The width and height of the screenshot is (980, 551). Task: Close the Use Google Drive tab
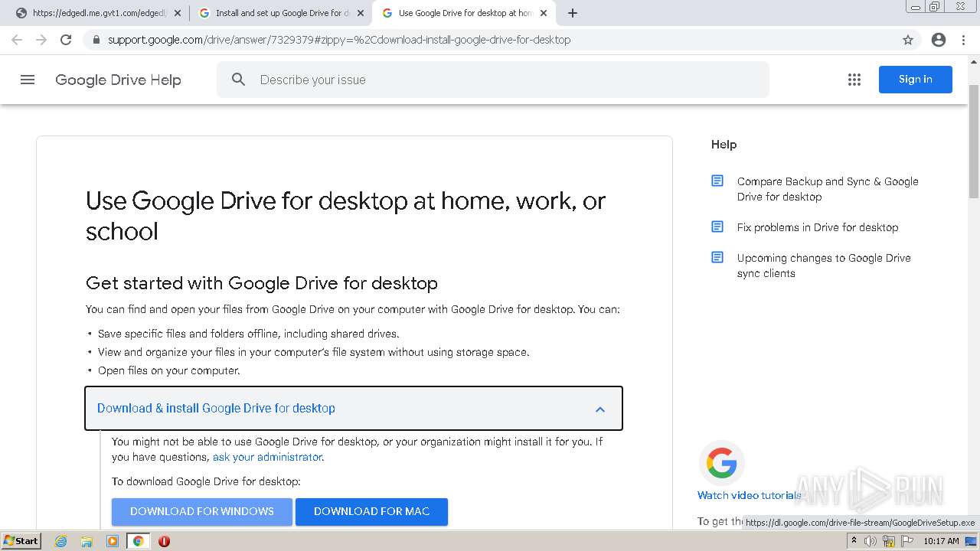pyautogui.click(x=543, y=13)
